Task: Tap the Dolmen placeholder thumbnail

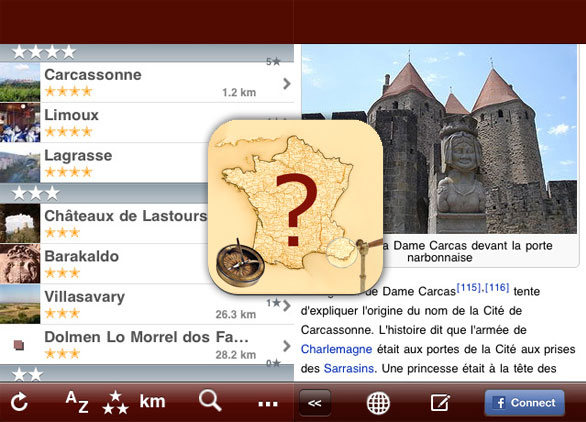Action: [x=19, y=345]
